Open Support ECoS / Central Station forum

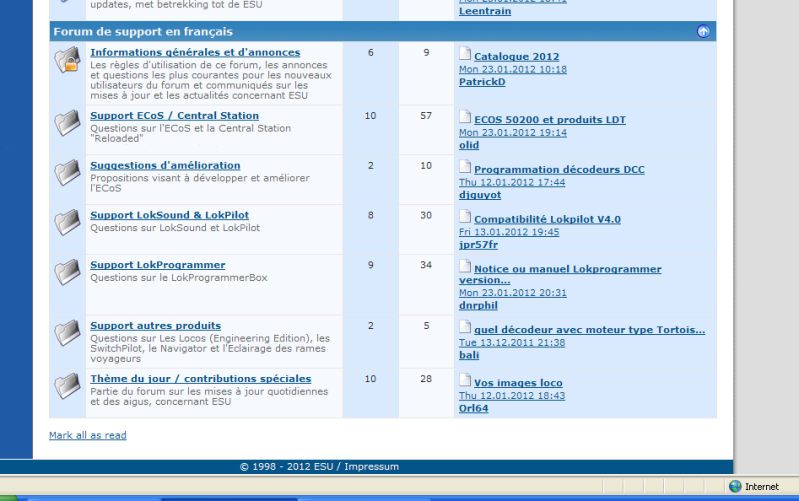pos(174,116)
